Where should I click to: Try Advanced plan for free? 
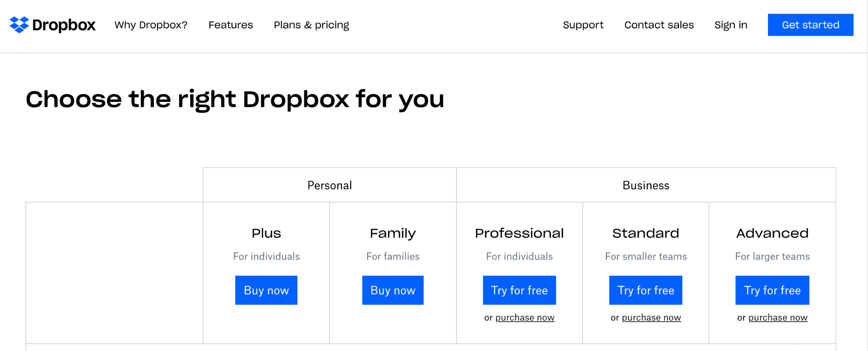pyautogui.click(x=772, y=290)
